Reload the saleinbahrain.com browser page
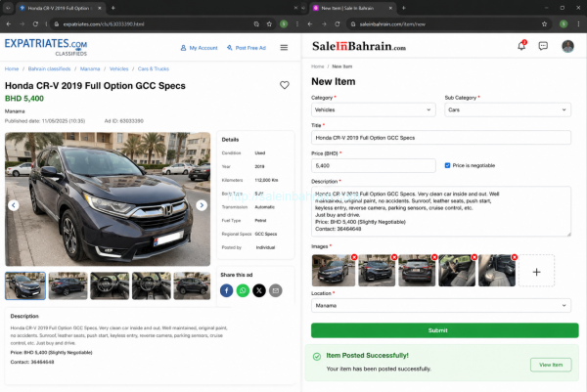The width and height of the screenshot is (587, 392). coord(337,23)
